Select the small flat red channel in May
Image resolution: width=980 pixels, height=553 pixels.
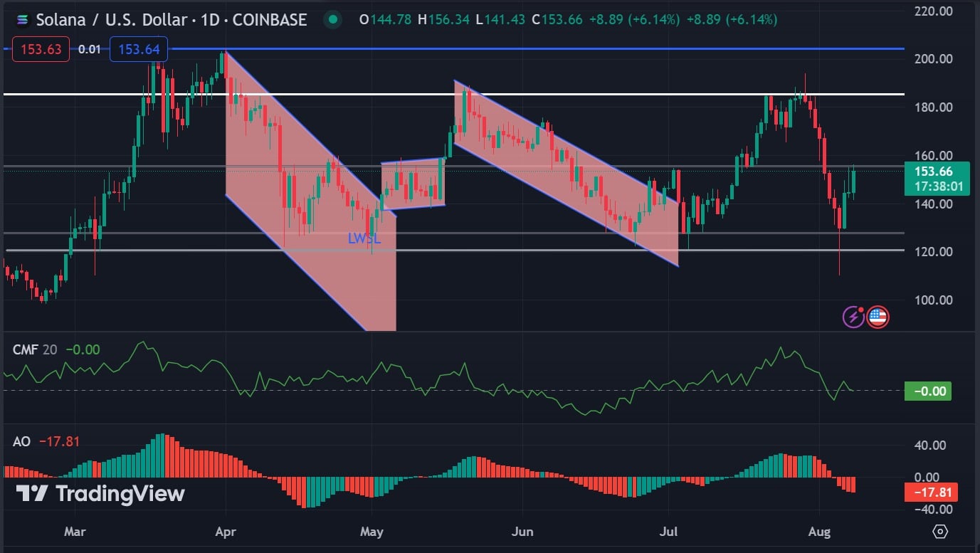(x=413, y=184)
